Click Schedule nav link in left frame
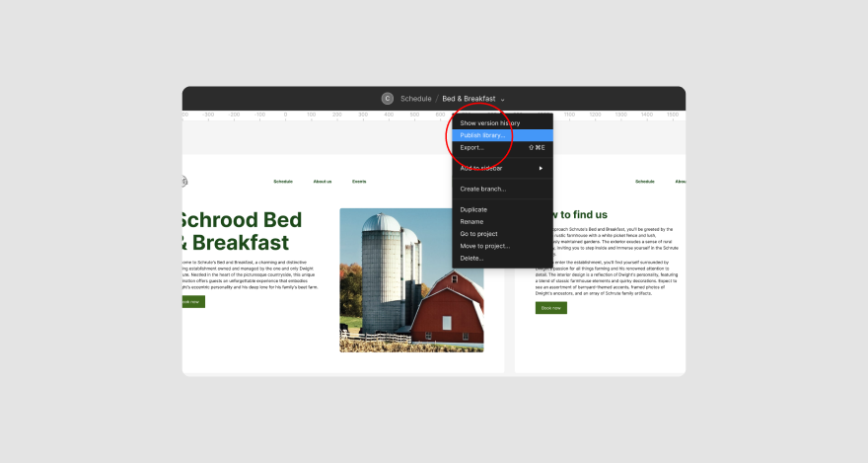 click(x=283, y=182)
